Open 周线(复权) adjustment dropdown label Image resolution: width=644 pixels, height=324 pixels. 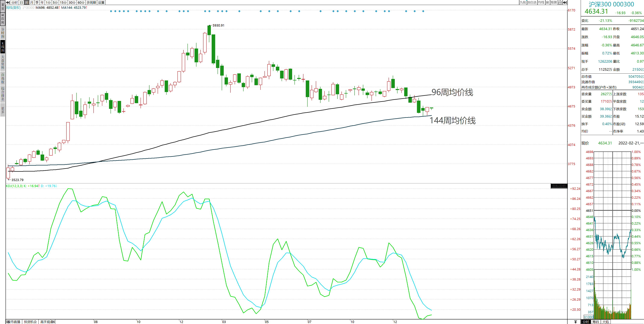(x=13, y=8)
